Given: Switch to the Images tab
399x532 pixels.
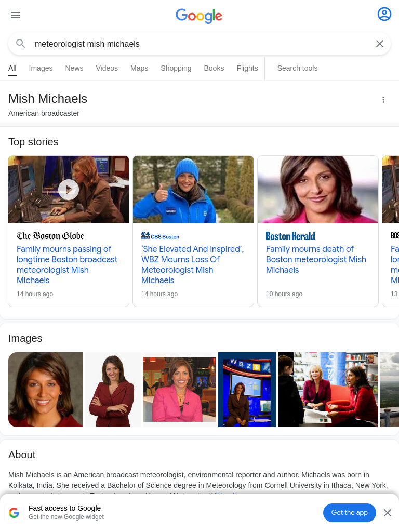Looking at the screenshot, I should click(x=41, y=68).
